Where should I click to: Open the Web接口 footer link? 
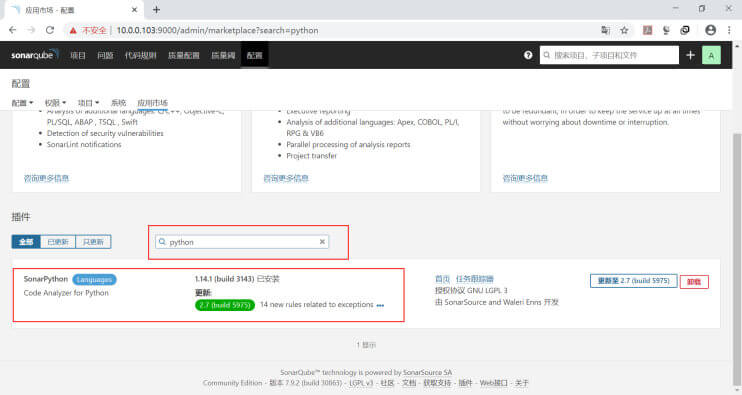(x=494, y=383)
